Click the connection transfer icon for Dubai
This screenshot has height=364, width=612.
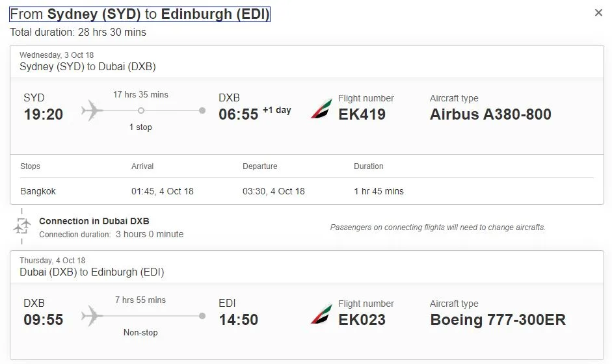pos(22,227)
